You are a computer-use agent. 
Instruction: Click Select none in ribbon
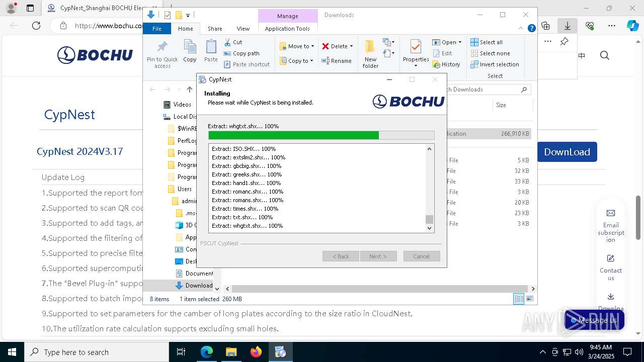pyautogui.click(x=490, y=53)
